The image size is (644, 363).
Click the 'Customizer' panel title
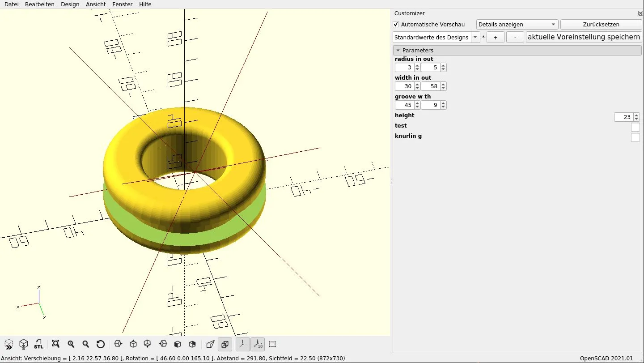(x=410, y=13)
